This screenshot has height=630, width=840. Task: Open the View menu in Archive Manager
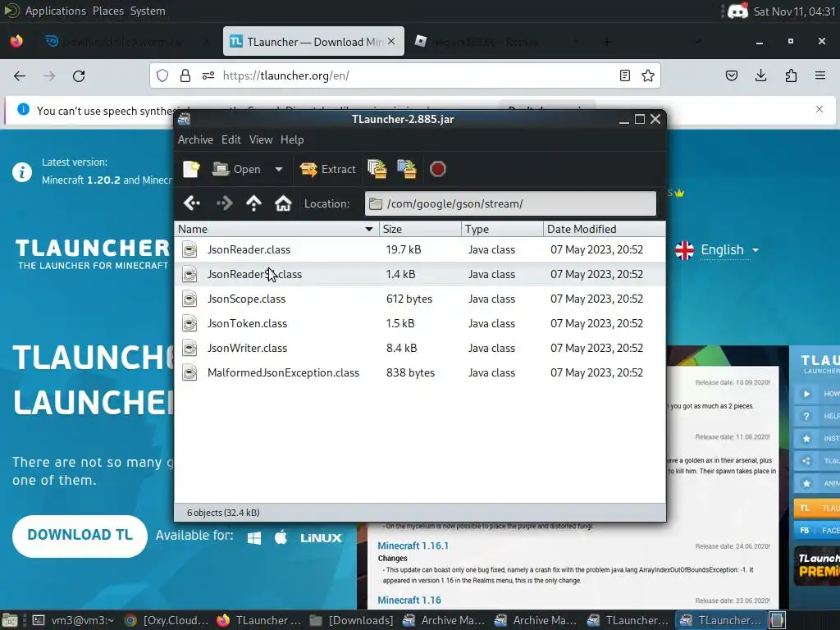pos(261,139)
